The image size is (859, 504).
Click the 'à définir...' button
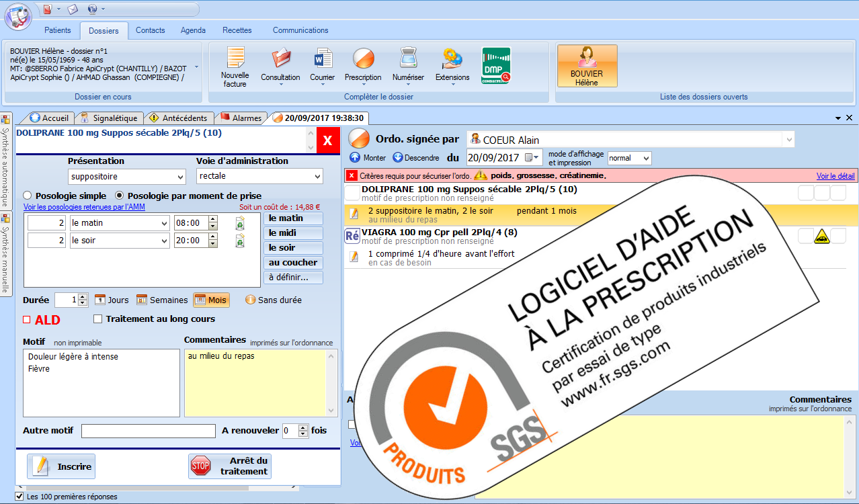(x=293, y=278)
